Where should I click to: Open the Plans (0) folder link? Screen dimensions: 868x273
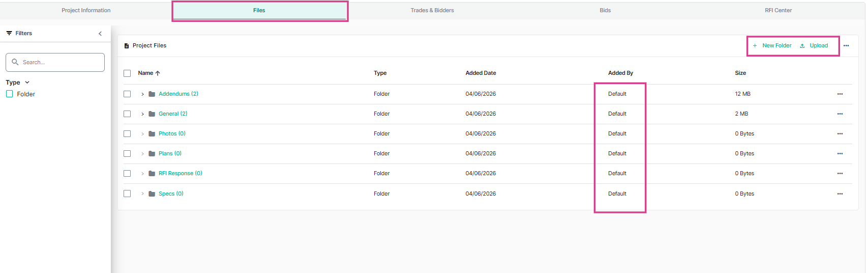(170, 153)
